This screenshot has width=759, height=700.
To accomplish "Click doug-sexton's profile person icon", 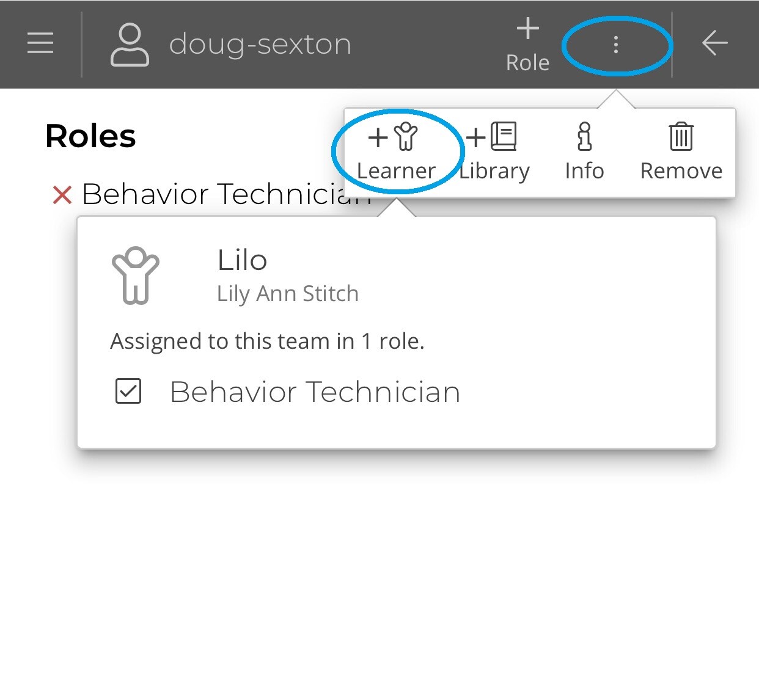I will pos(130,43).
